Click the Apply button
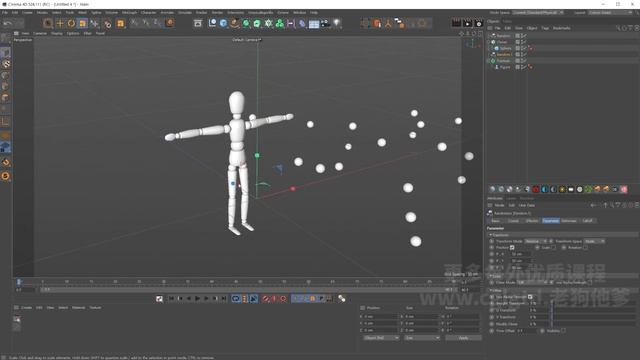This screenshot has width=640, height=360. (463, 338)
